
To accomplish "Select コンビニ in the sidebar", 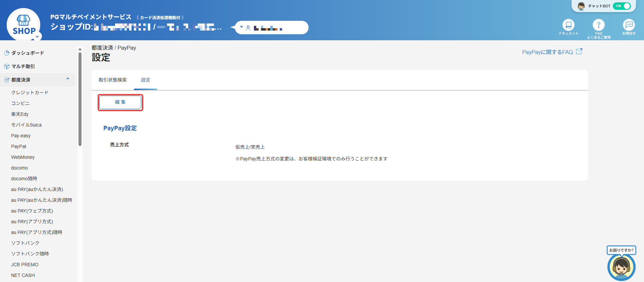I will point(20,103).
